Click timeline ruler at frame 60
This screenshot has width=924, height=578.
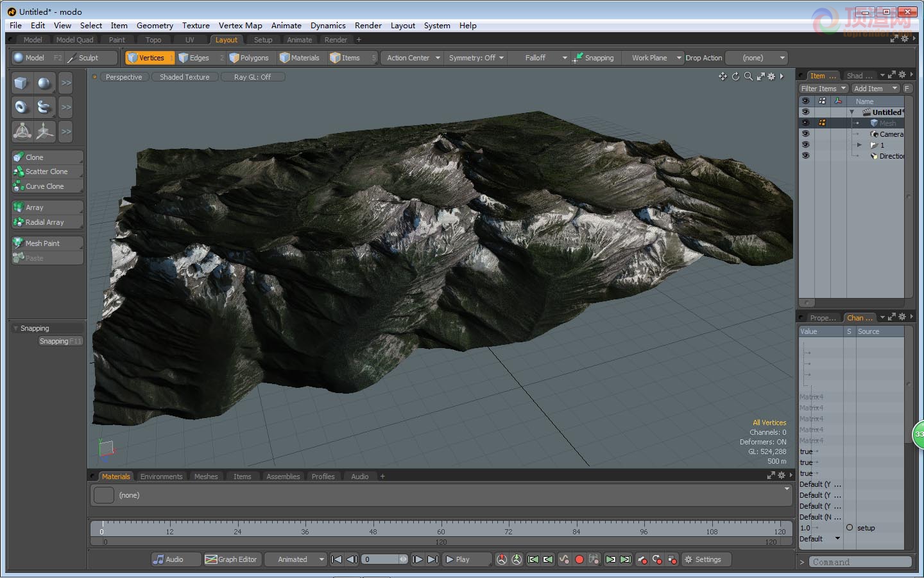(x=441, y=532)
